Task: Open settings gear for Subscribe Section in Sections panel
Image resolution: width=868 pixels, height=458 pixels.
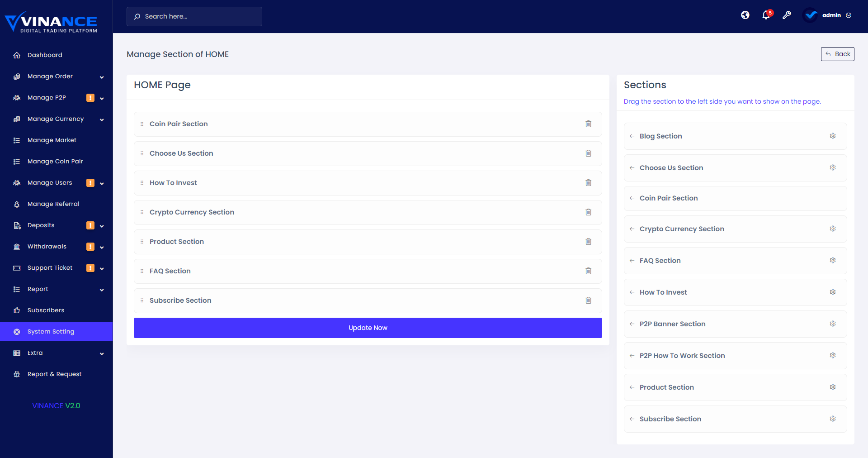Action: tap(832, 419)
